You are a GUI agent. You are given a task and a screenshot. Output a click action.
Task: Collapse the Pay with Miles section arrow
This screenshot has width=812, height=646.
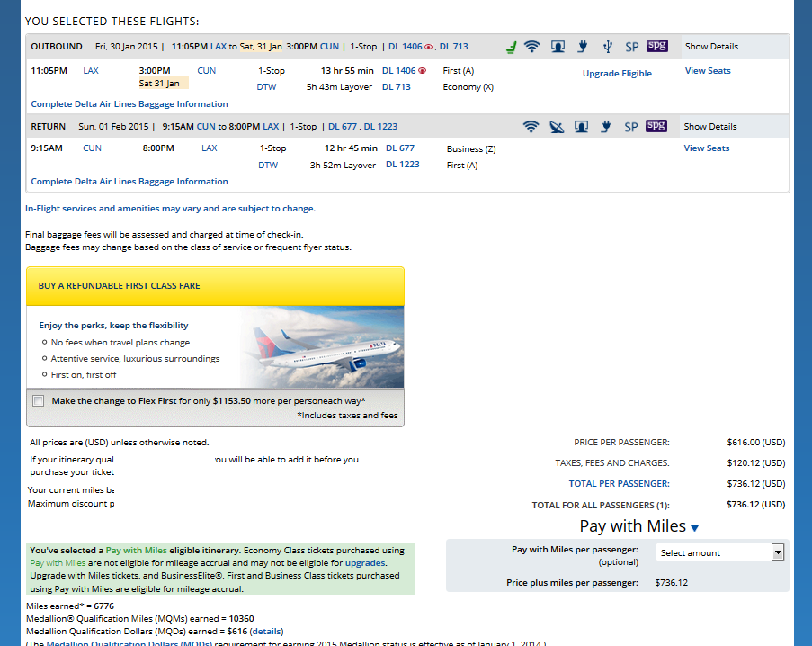click(x=694, y=528)
